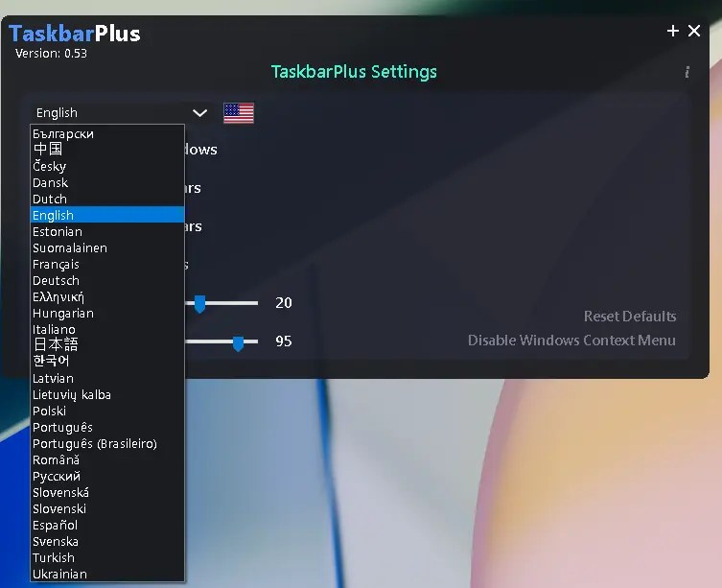Pick 日本語 from the language list
The height and width of the screenshot is (588, 722).
coord(107,344)
